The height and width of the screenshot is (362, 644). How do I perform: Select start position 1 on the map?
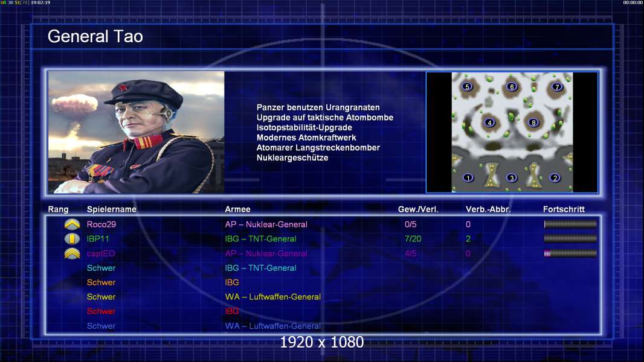pos(468,177)
